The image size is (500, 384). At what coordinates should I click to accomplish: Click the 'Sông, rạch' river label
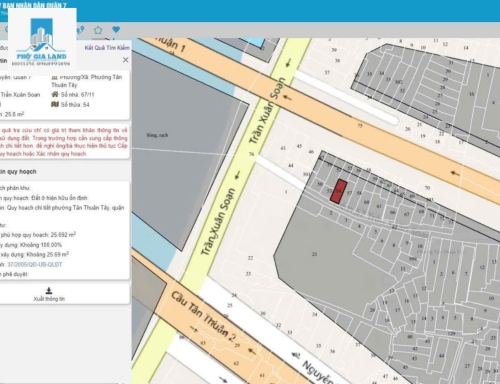pyautogui.click(x=157, y=135)
